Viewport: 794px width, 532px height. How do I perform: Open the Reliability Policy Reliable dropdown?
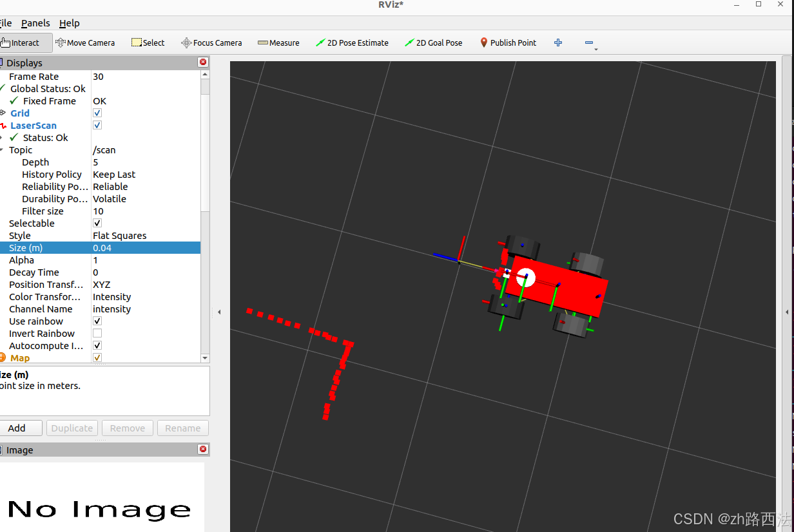(x=146, y=187)
